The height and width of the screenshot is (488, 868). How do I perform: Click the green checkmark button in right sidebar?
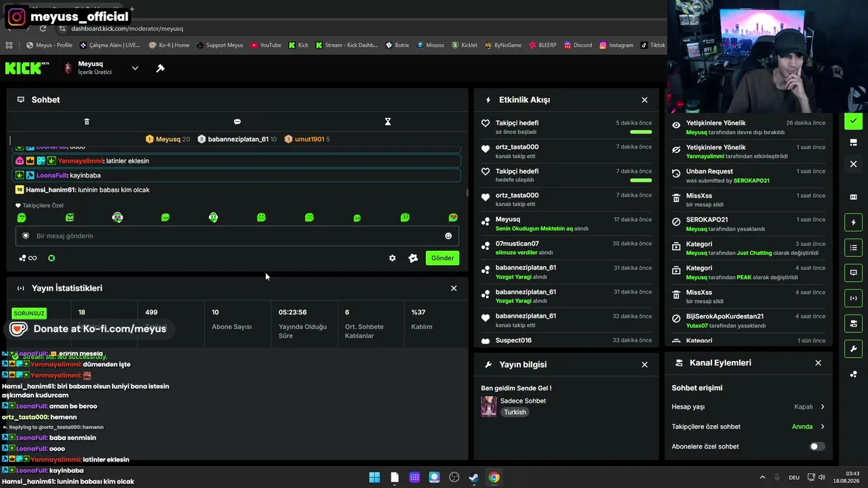click(x=853, y=121)
